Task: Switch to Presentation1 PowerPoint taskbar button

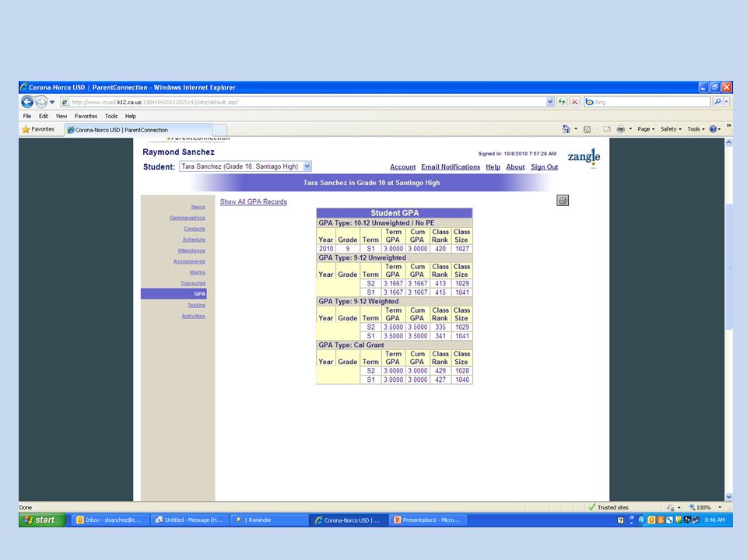Action: [428, 520]
